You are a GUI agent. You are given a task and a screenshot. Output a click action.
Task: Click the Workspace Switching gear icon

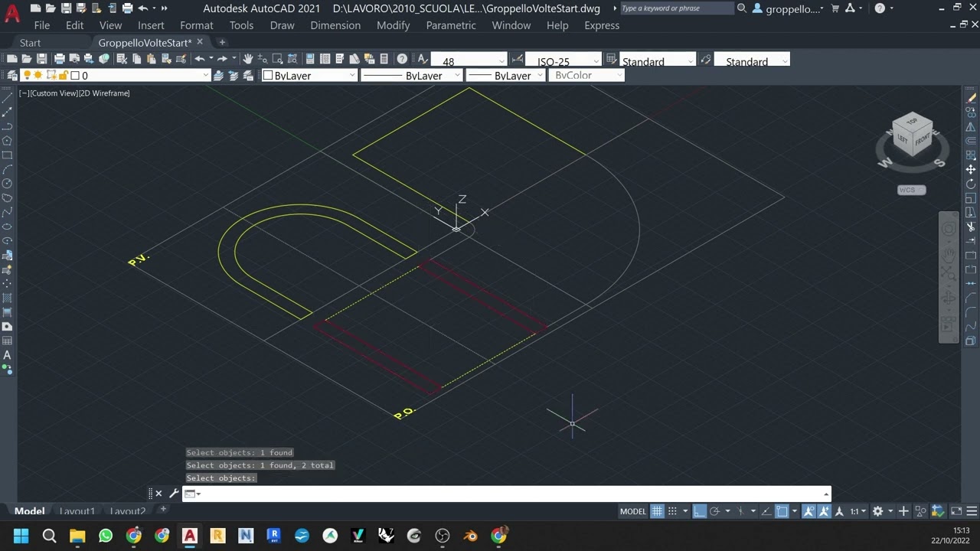coord(878,511)
